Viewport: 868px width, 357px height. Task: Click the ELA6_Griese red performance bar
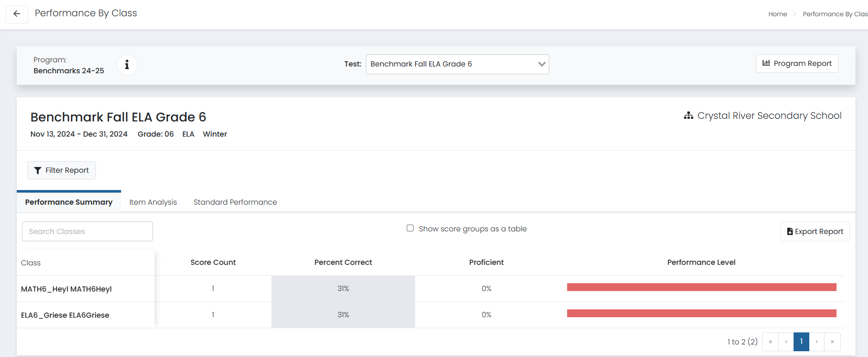[701, 313]
